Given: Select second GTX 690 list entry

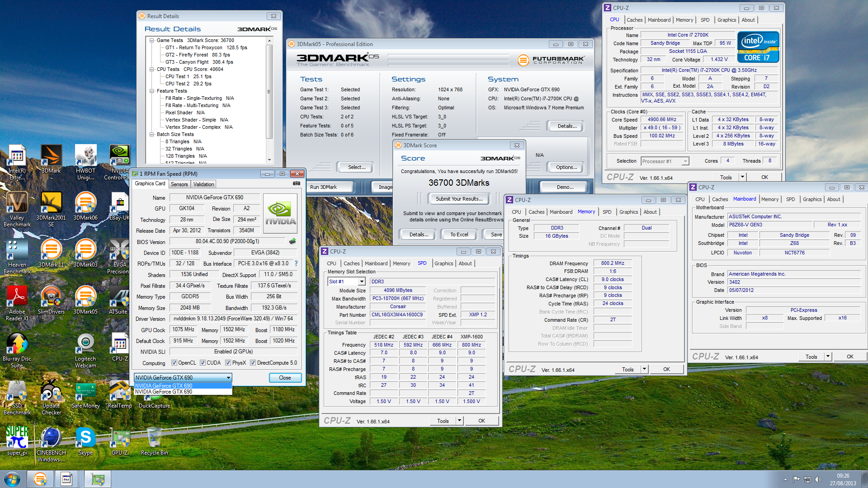Looking at the screenshot, I should (183, 392).
